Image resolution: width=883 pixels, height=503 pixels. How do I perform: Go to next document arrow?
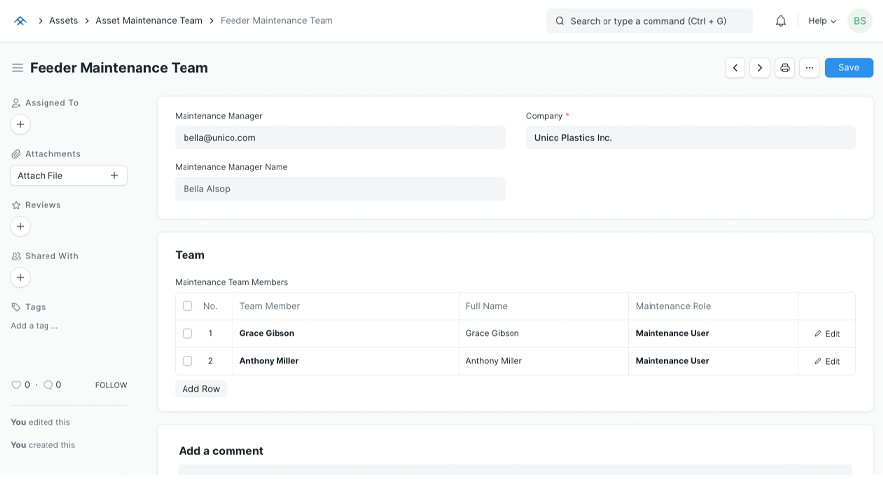point(760,68)
